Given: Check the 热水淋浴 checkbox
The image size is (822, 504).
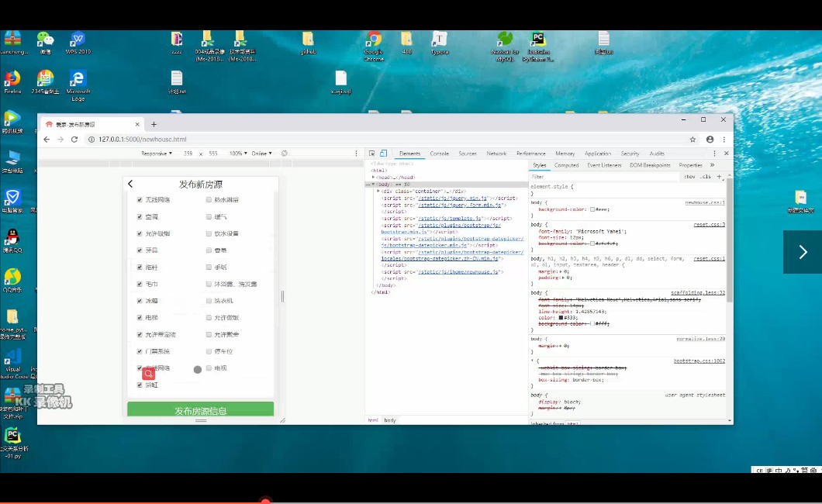Looking at the screenshot, I should tap(209, 199).
